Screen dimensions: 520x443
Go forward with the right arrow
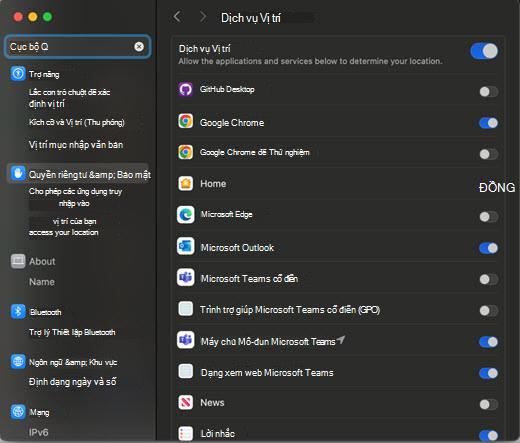pyautogui.click(x=203, y=16)
